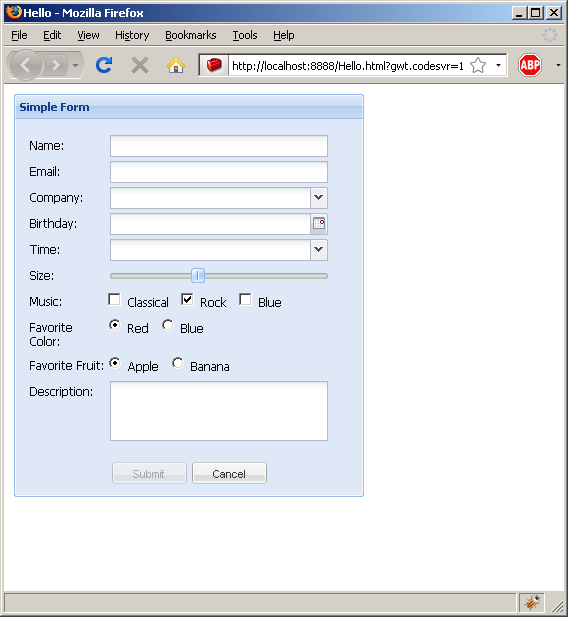This screenshot has width=568, height=617.
Task: Select the Apple fruit radio button
Action: [115, 363]
